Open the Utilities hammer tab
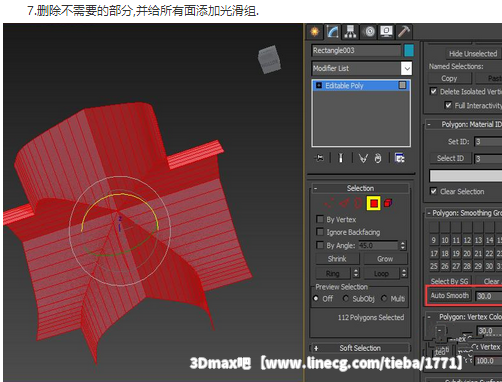Image resolution: width=502 pixels, height=382 pixels. [404, 32]
